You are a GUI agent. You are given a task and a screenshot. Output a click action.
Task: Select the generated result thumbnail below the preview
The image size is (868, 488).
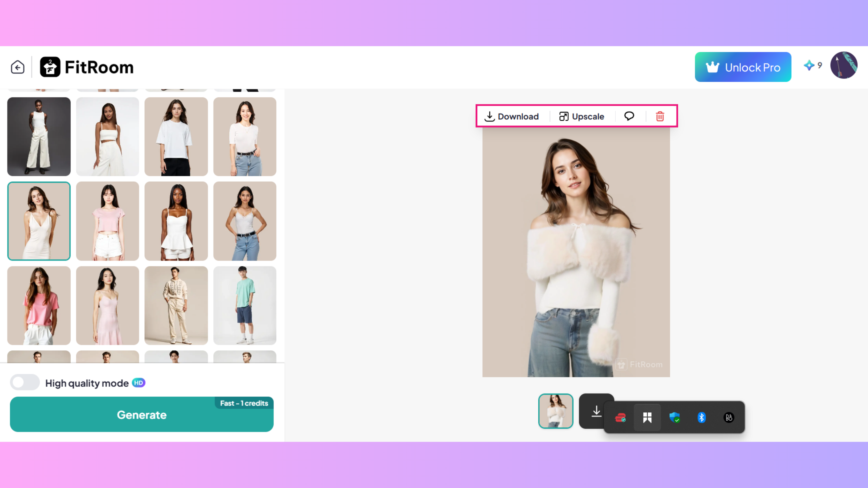[555, 411]
